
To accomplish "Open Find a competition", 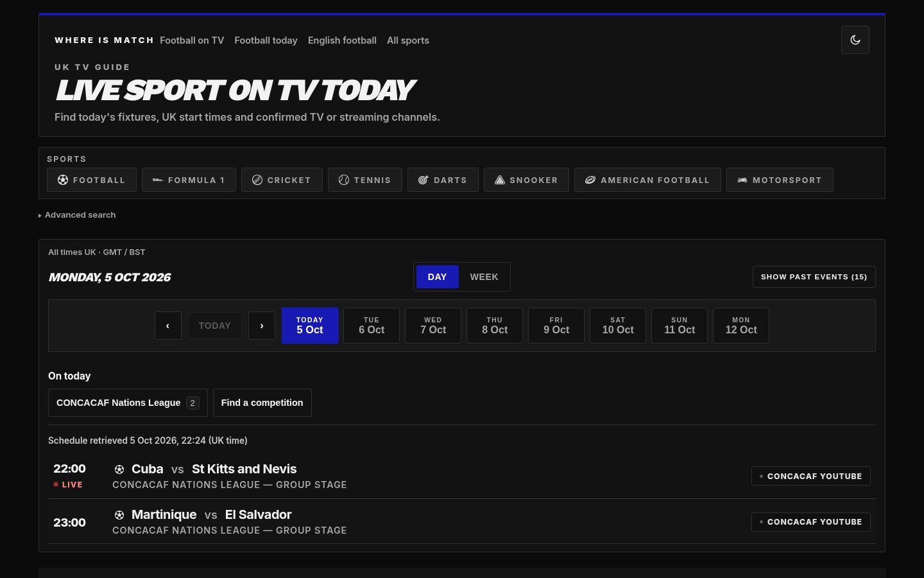I will [x=262, y=403].
